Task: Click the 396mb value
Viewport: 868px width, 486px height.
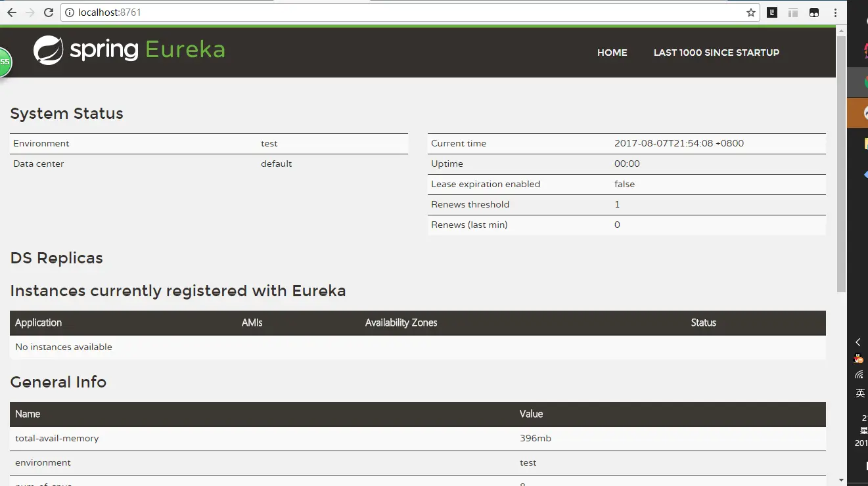Action: [x=535, y=438]
